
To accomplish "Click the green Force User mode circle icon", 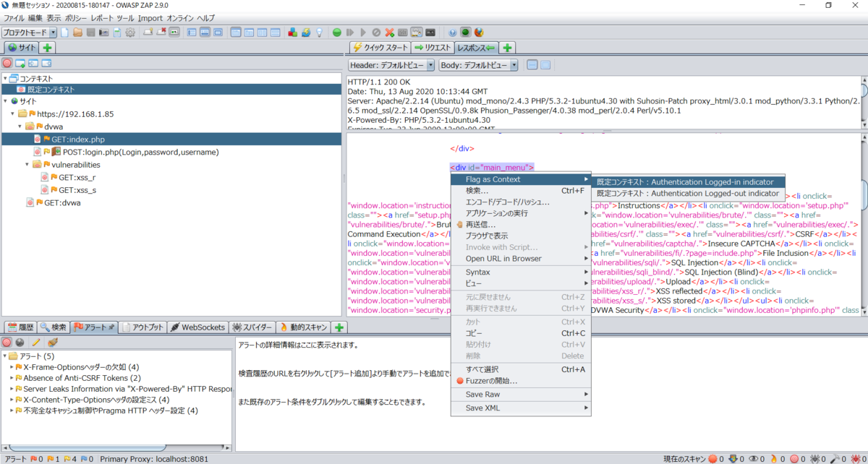I will coord(337,33).
